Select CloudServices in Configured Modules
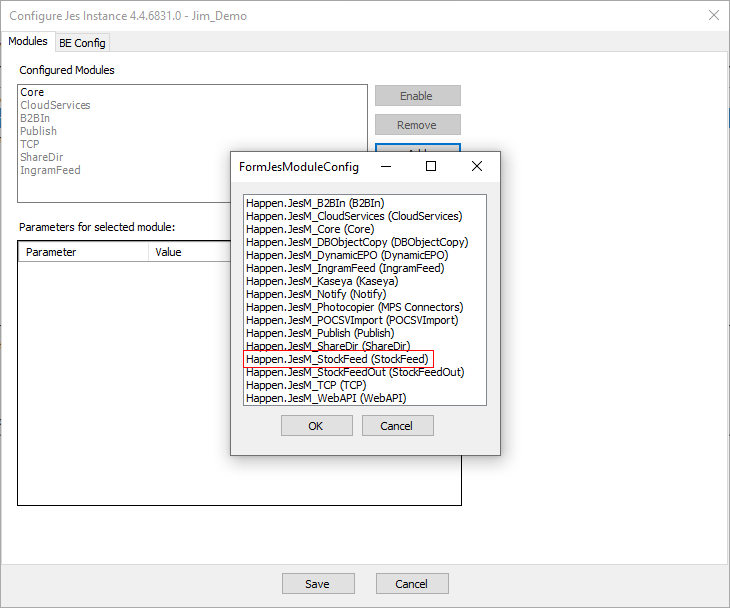The width and height of the screenshot is (730, 608). 55,105
